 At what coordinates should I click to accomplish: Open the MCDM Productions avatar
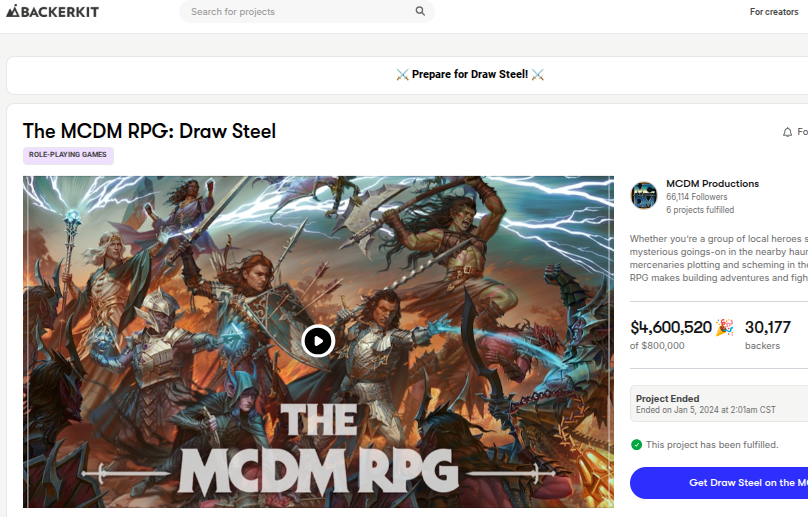coord(644,196)
